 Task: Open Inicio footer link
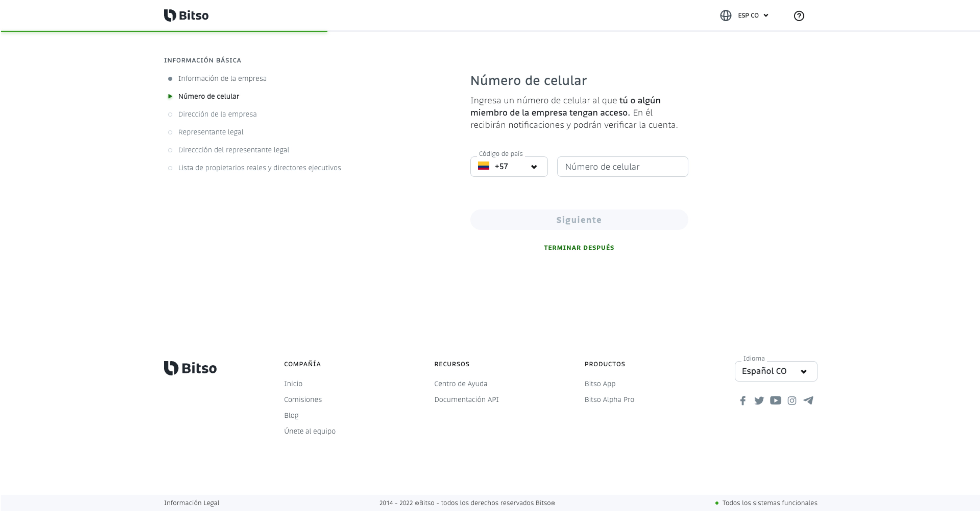tap(293, 384)
